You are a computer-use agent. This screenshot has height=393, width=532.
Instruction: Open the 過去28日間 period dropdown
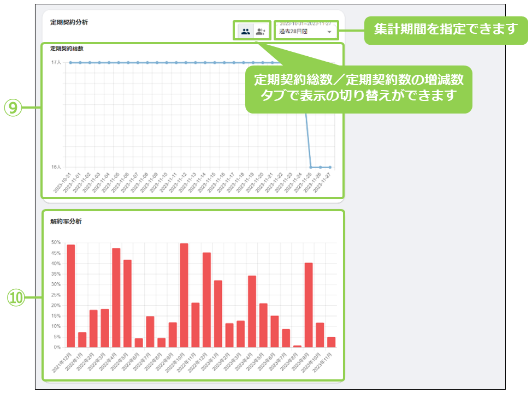(305, 32)
